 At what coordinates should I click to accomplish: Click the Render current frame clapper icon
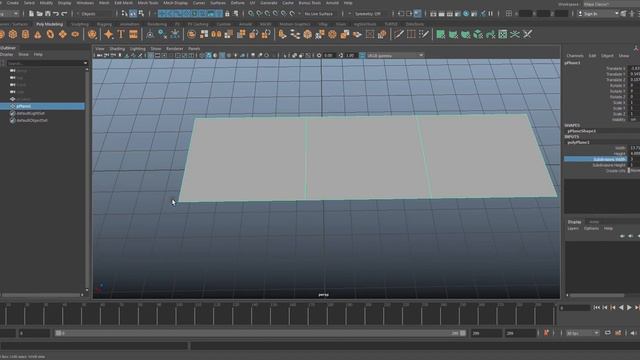[x=441, y=13]
